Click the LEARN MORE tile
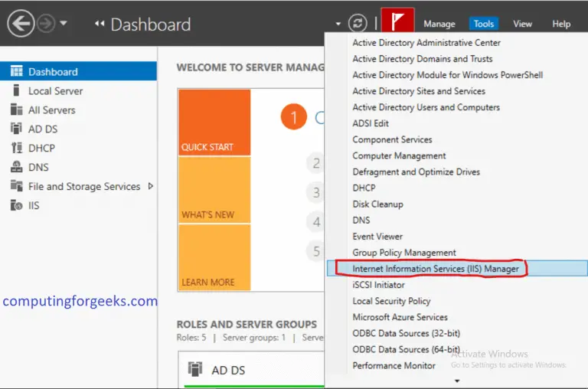The image size is (588, 389). [x=214, y=257]
